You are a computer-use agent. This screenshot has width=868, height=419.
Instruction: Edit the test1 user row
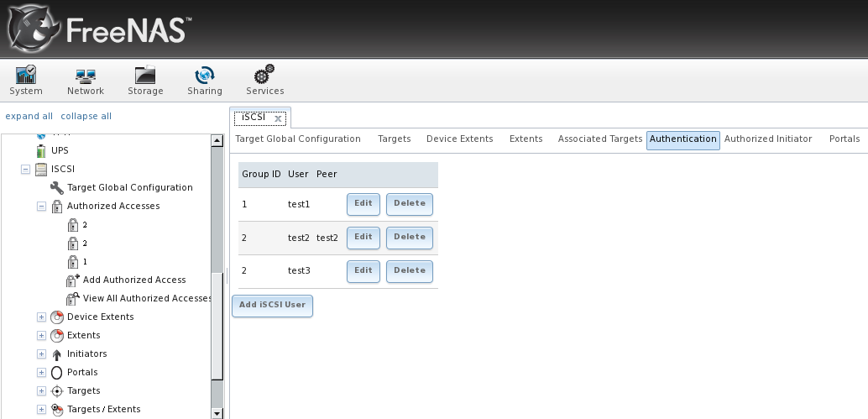pyautogui.click(x=363, y=204)
